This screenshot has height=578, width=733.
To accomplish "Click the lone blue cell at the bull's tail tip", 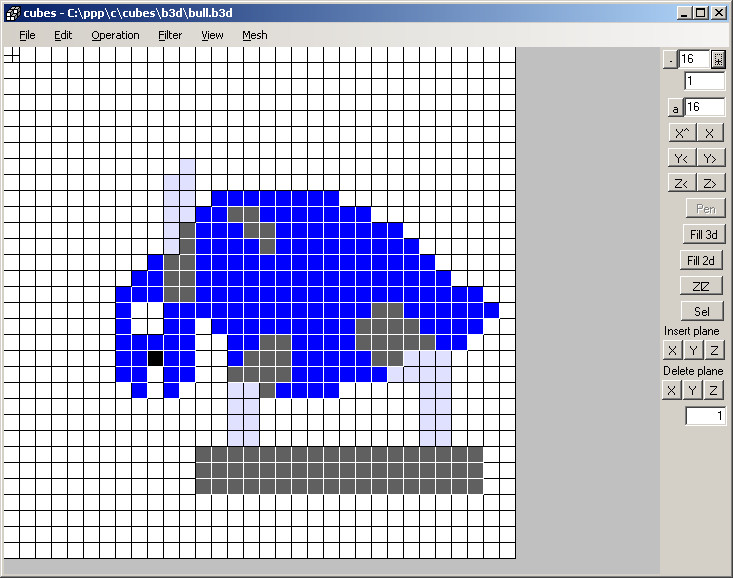I will pos(491,310).
